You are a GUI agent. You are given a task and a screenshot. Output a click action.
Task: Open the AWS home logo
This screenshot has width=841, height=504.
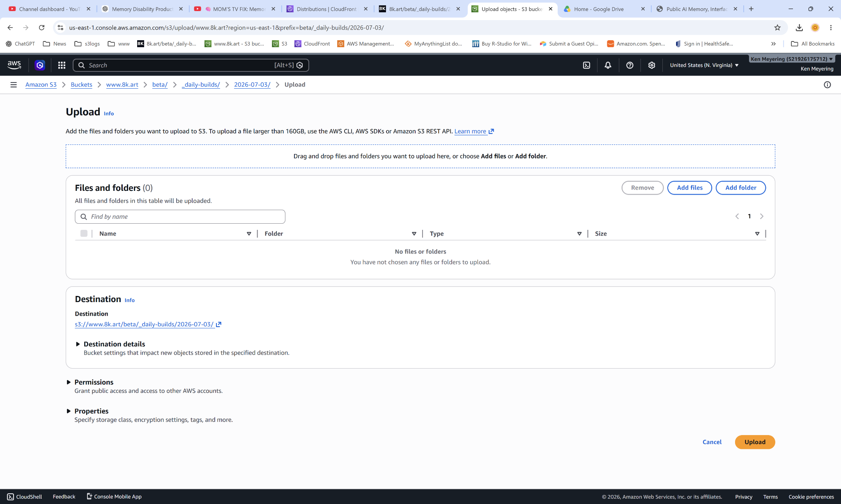14,65
